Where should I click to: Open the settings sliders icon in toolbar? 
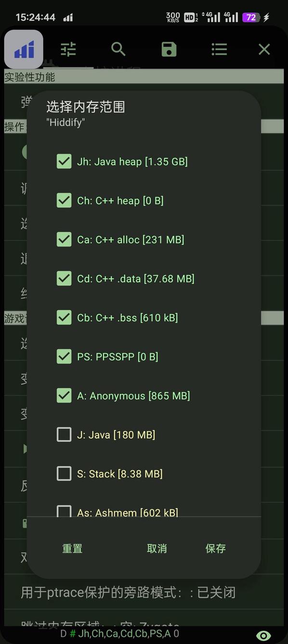(68, 49)
